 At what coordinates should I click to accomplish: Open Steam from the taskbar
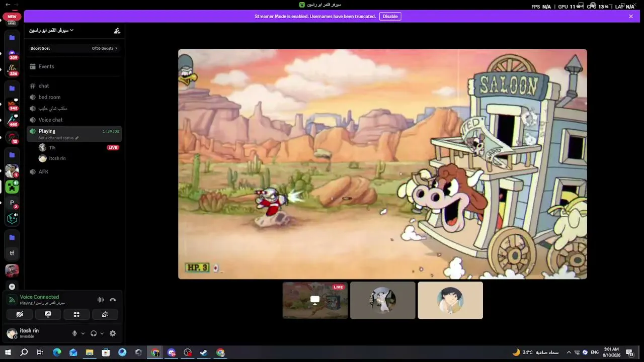coord(204,352)
